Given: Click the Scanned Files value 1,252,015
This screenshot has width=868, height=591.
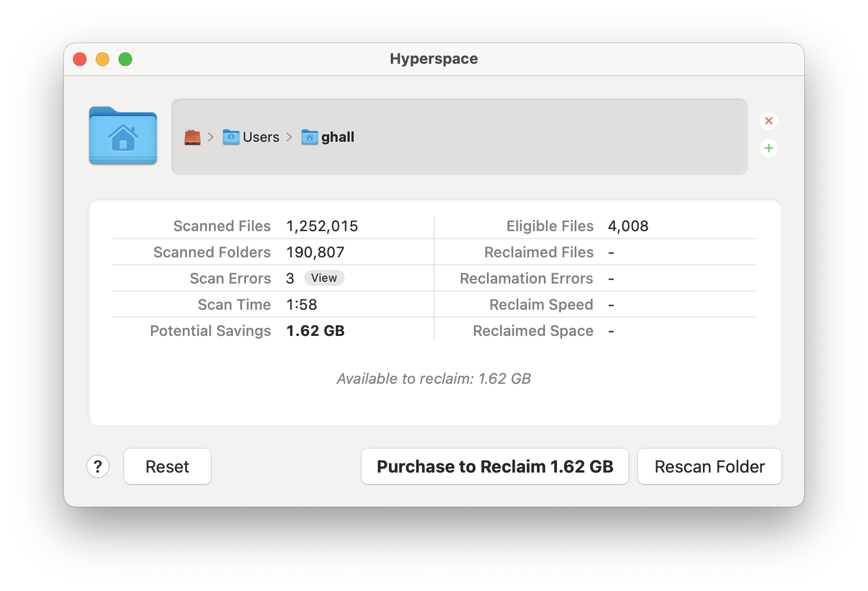Looking at the screenshot, I should (322, 226).
